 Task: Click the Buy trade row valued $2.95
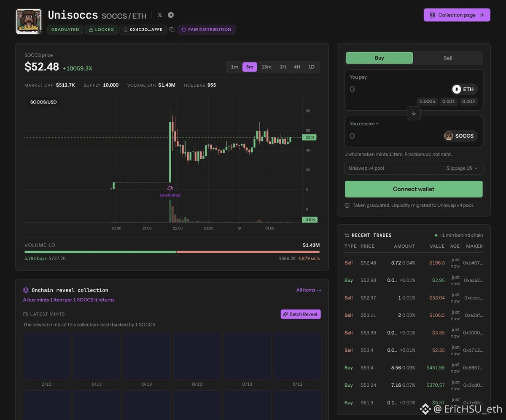pos(414,280)
